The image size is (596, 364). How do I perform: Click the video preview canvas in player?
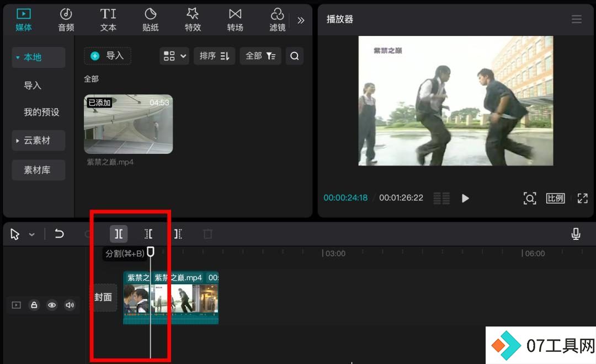click(x=456, y=101)
